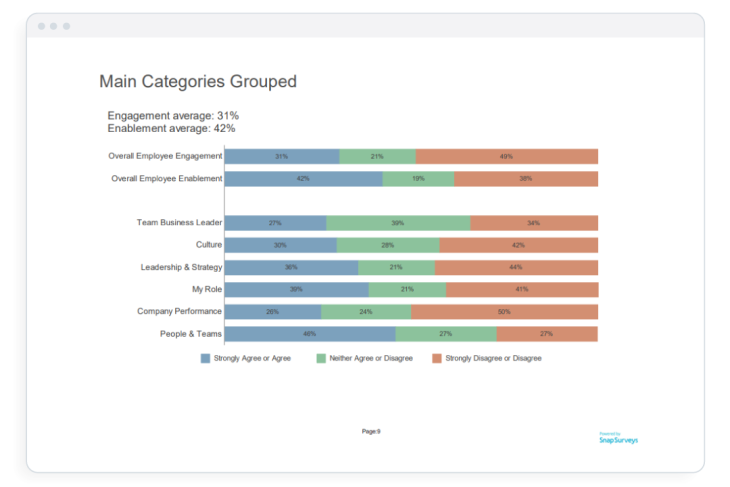730x487 pixels.
Task: Click the Strongly Agree or Agree legend label
Action: point(252,358)
